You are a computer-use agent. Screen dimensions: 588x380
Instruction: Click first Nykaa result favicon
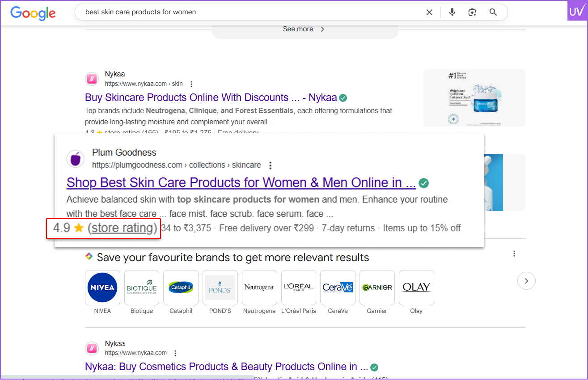(92, 79)
